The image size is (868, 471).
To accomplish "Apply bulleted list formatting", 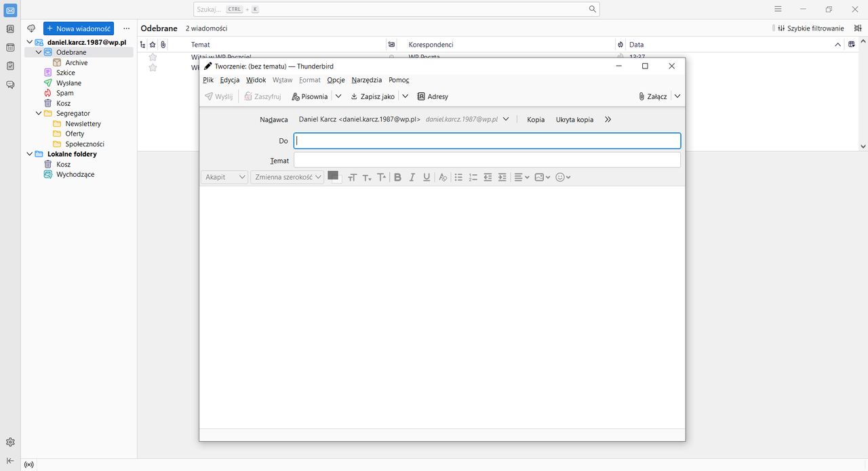I will [458, 177].
